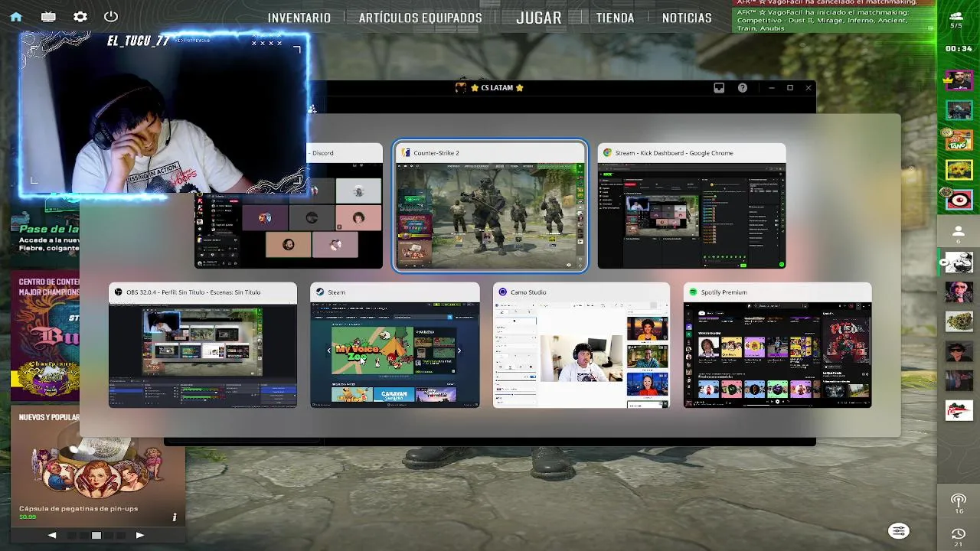Viewport: 980px width, 551px height.
Task: Go to the CS2 home screen icon
Action: pyautogui.click(x=16, y=16)
